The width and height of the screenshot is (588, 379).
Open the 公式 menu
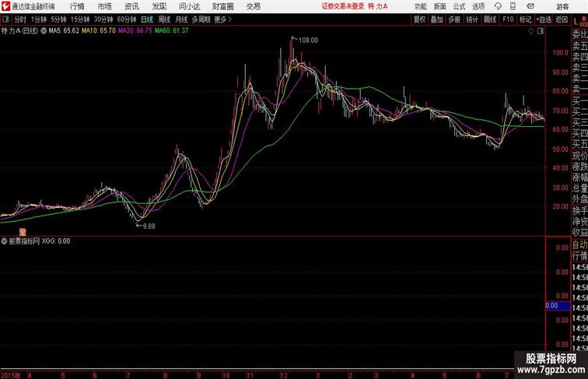459,6
